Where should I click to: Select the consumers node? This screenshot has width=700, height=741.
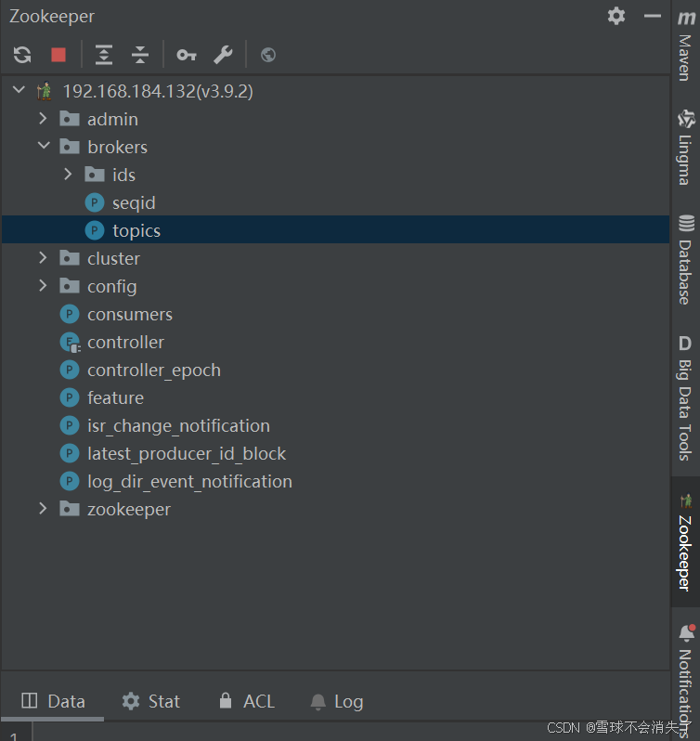130,314
